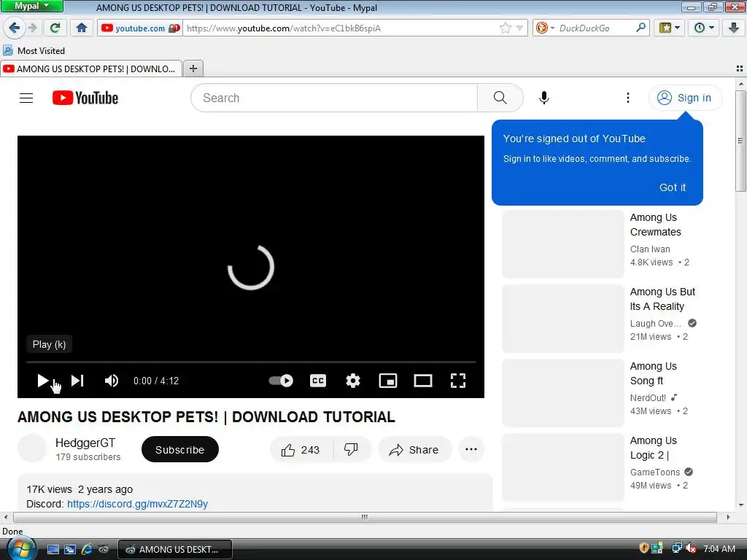Open the DuckDuckGo search engine dropdown
Viewport: 747px width, 560px height.
click(x=544, y=28)
